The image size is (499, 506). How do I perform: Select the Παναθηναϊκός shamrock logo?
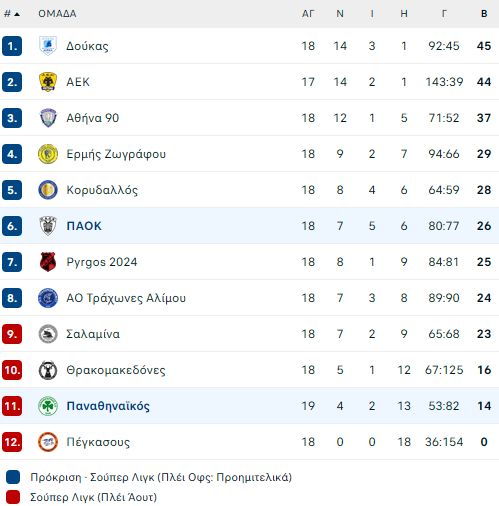pos(48,406)
